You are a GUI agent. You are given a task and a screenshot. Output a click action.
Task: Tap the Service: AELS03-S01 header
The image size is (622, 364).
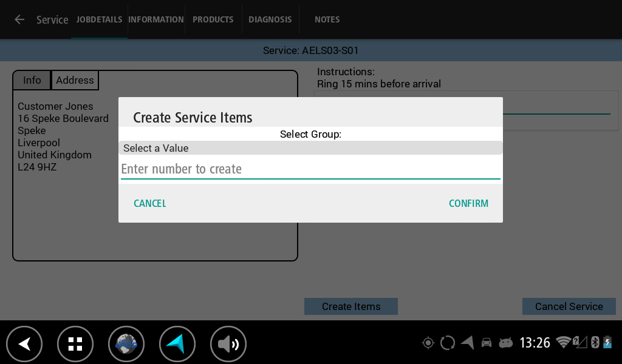click(310, 50)
